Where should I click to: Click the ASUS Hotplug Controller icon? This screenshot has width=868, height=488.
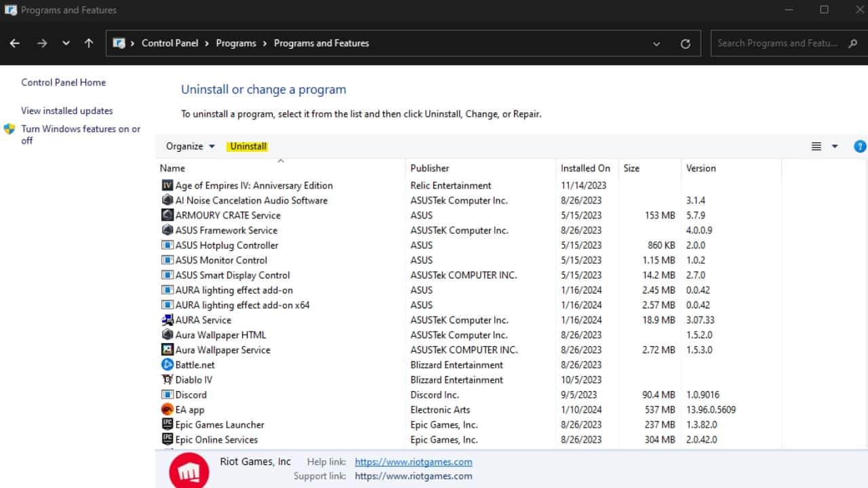tap(167, 245)
